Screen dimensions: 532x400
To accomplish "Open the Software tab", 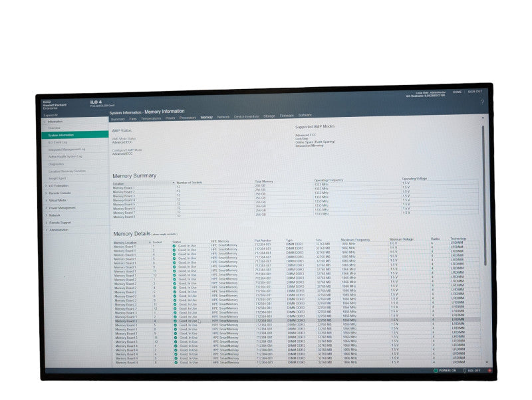I will click(305, 115).
